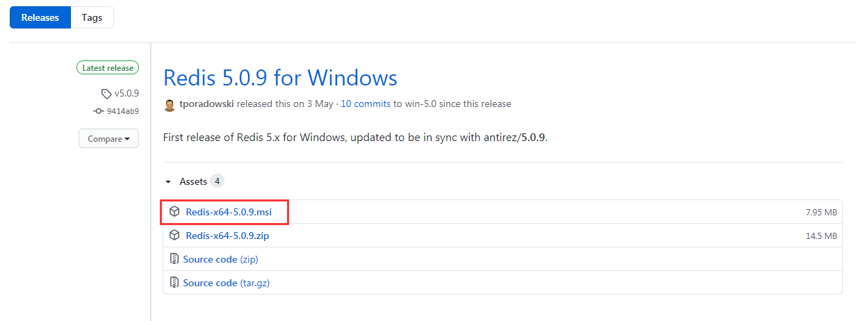Click the file icon beside Source code (zip)

[174, 259]
